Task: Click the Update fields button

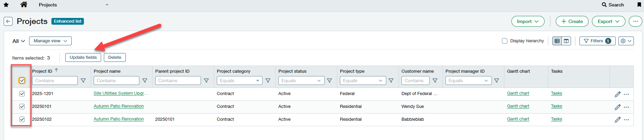Action: point(83,57)
